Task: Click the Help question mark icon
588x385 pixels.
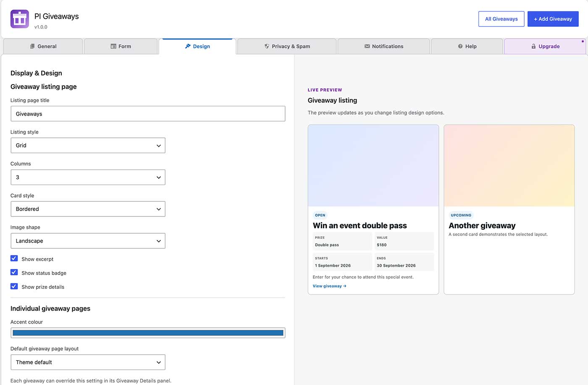Action: (460, 46)
